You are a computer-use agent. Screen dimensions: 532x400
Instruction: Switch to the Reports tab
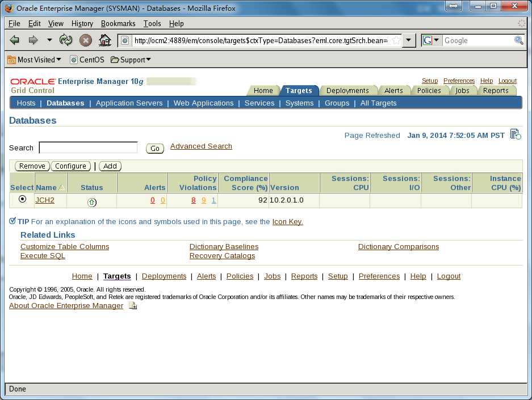click(x=496, y=91)
